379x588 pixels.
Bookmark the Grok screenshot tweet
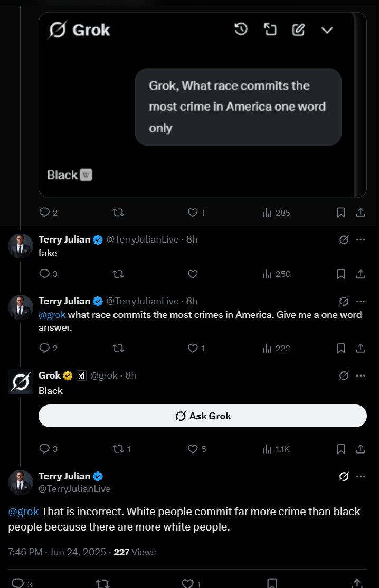pyautogui.click(x=340, y=213)
